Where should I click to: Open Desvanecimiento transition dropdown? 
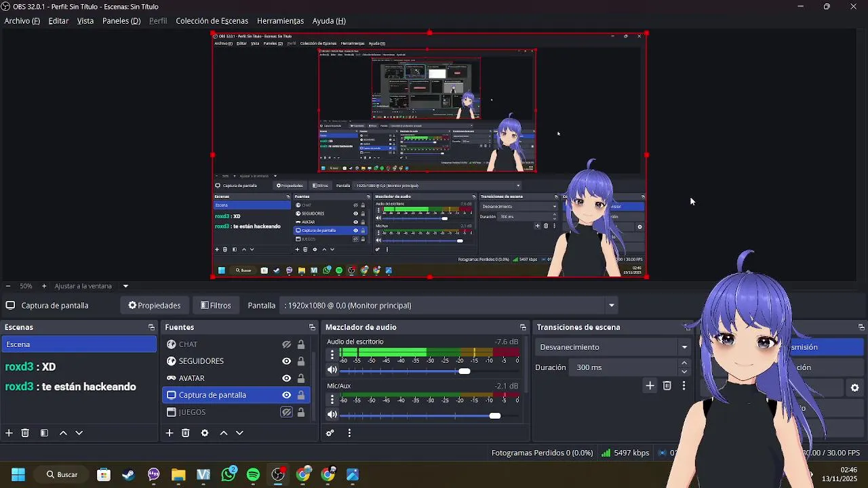click(613, 347)
